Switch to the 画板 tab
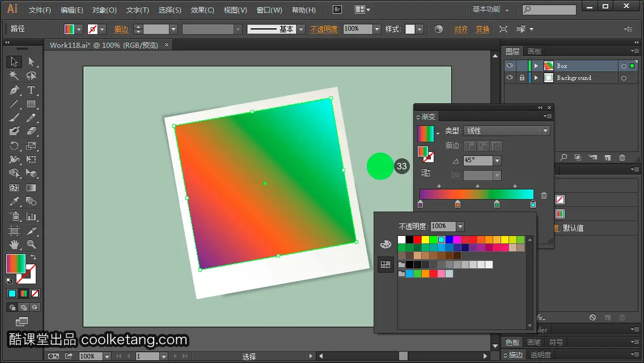 [535, 52]
